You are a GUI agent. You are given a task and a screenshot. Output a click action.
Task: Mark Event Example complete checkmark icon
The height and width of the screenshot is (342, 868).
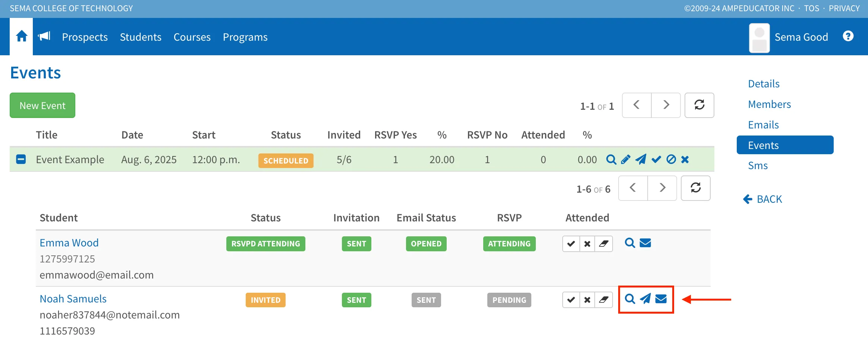click(656, 159)
